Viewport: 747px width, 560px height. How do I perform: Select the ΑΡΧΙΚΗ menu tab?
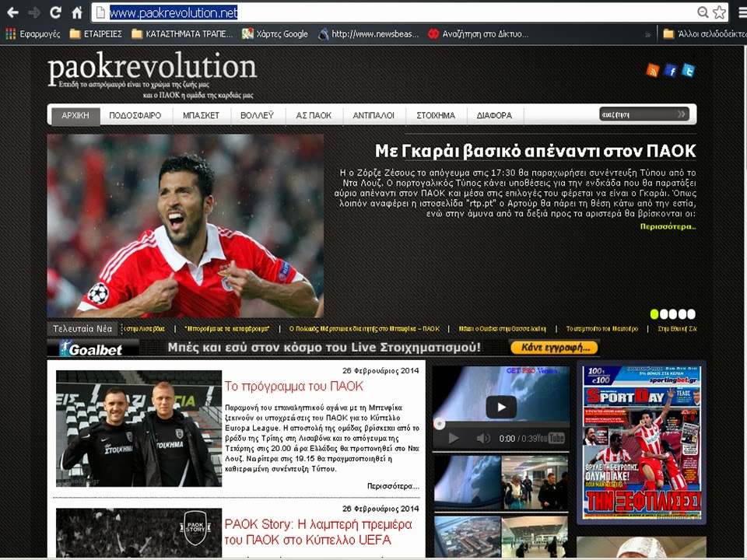[x=75, y=115]
